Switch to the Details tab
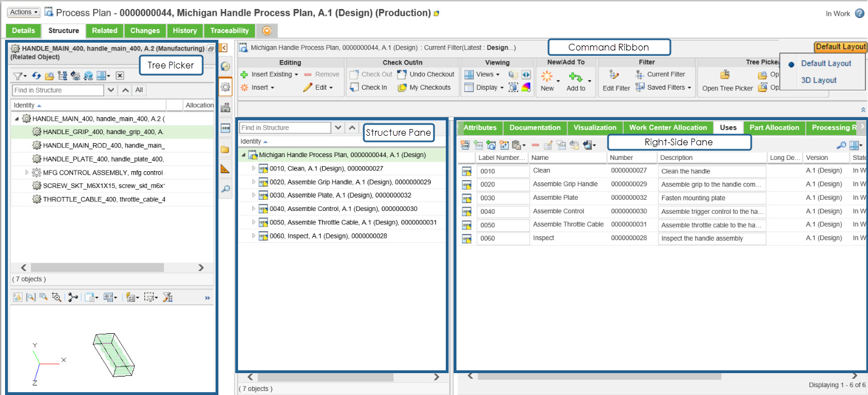Image resolution: width=868 pixels, height=395 pixels. [24, 30]
